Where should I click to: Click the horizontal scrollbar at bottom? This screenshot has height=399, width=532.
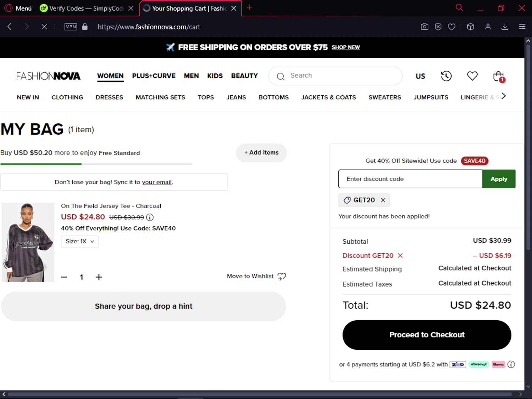pyautogui.click(x=260, y=394)
